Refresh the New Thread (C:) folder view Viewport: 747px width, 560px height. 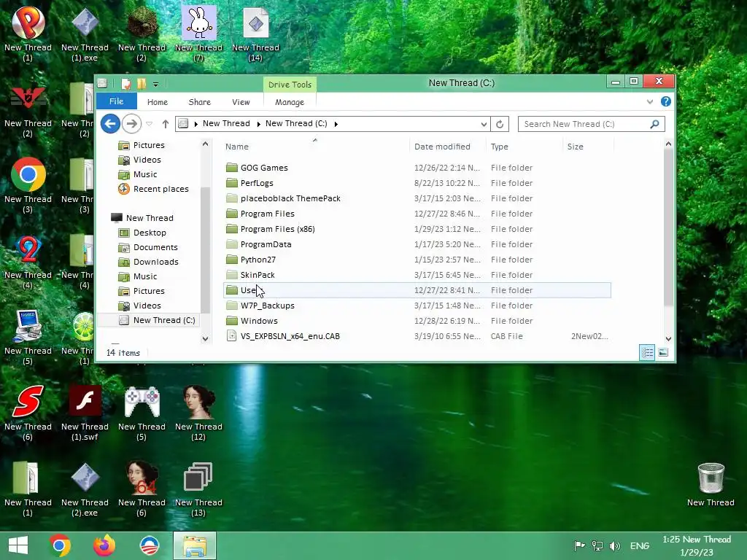point(500,124)
